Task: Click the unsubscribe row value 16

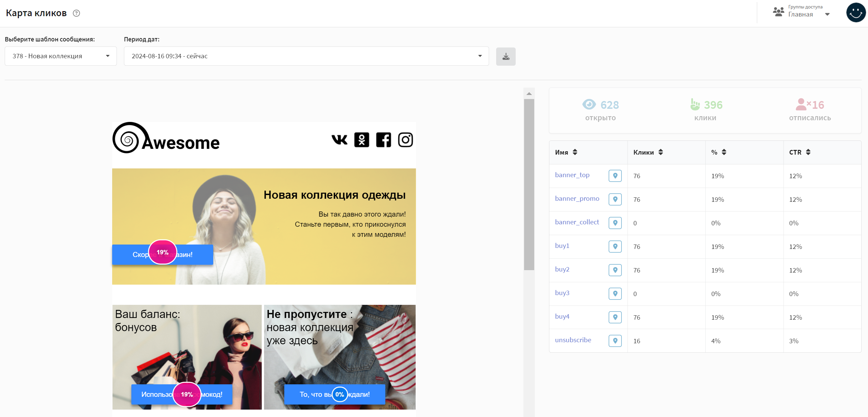Action: 637,341
